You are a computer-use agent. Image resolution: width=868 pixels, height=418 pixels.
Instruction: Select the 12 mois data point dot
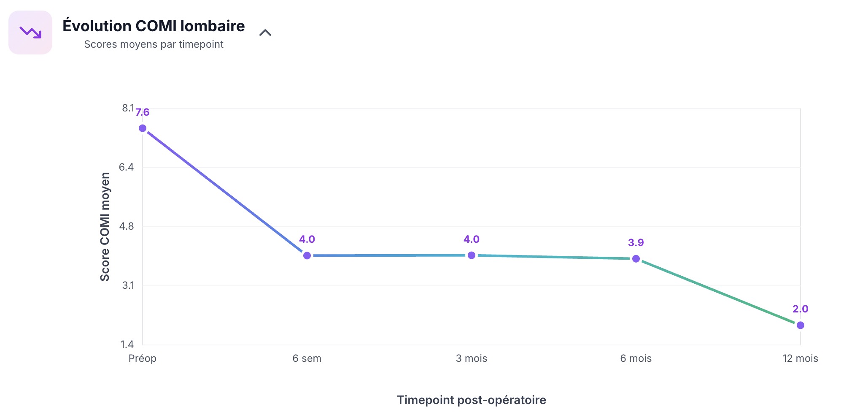(x=801, y=325)
